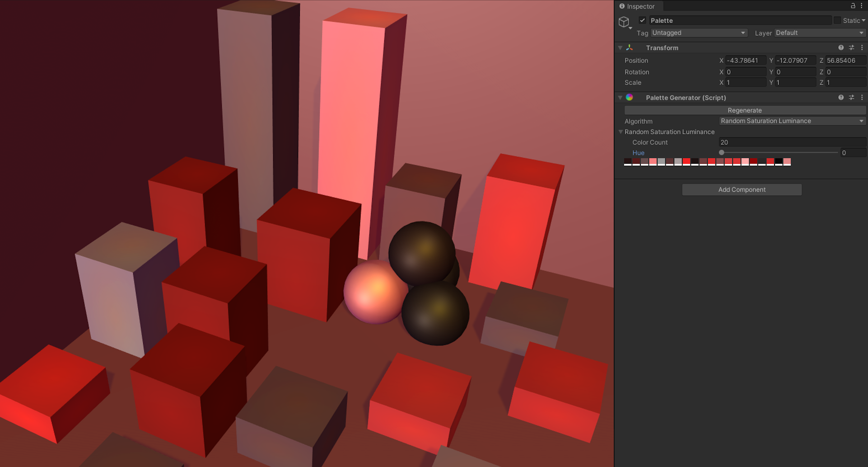The width and height of the screenshot is (868, 467).
Task: Open the Tag dropdown showing Untagged
Action: 699,33
